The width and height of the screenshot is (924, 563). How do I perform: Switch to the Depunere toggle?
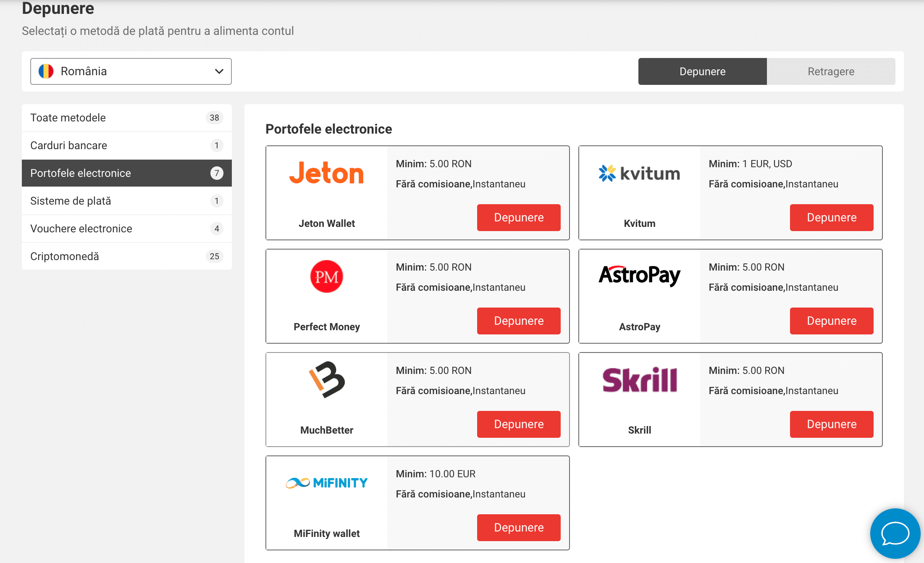[702, 71]
